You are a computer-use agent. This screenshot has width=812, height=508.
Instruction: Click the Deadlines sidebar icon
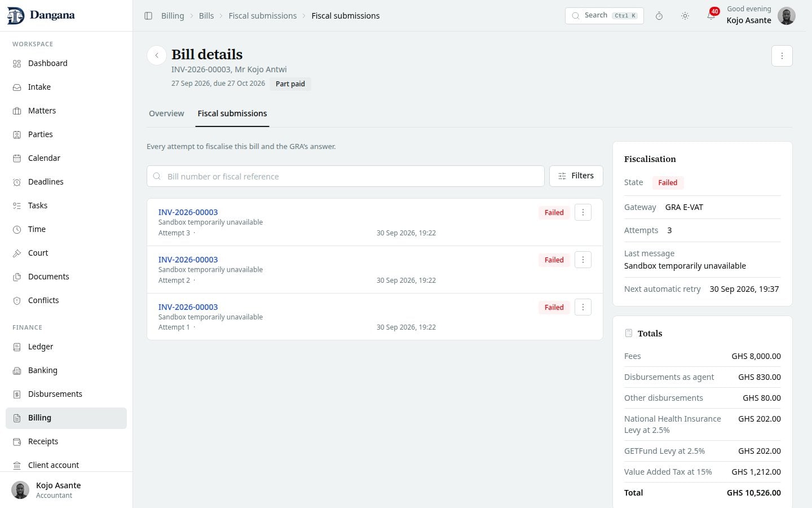[17, 182]
